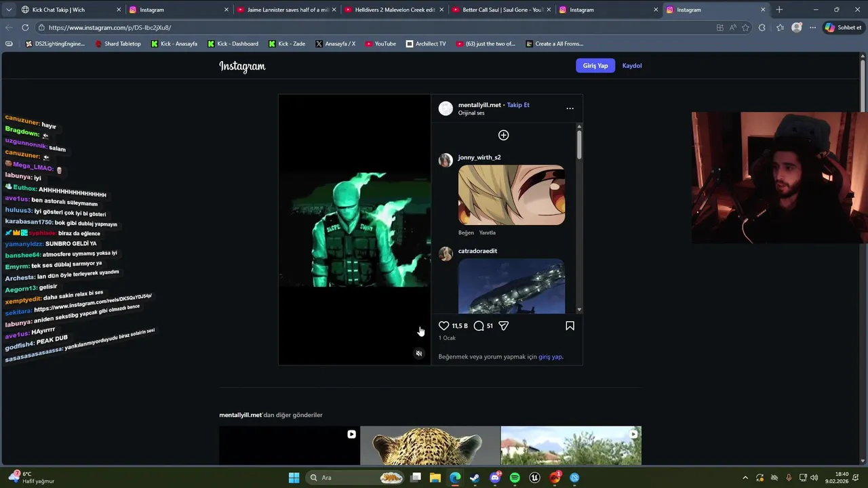Viewport: 868px width, 488px height.
Task: Switch to the Better Call Saul tab
Action: (500, 9)
